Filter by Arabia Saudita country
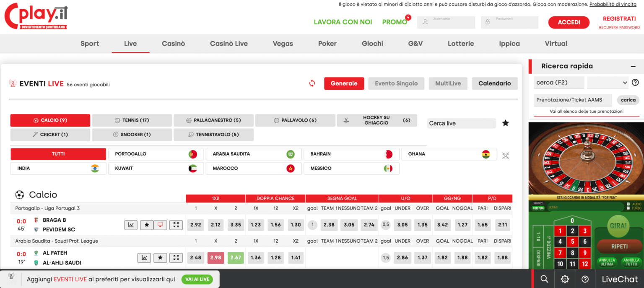Viewport: 644px width, 288px height. coord(254,154)
